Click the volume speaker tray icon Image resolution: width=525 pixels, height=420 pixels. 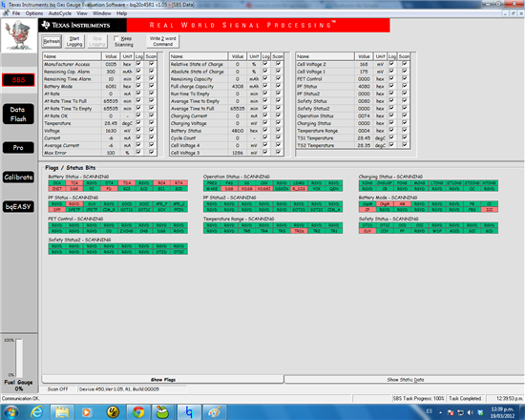tap(471, 412)
